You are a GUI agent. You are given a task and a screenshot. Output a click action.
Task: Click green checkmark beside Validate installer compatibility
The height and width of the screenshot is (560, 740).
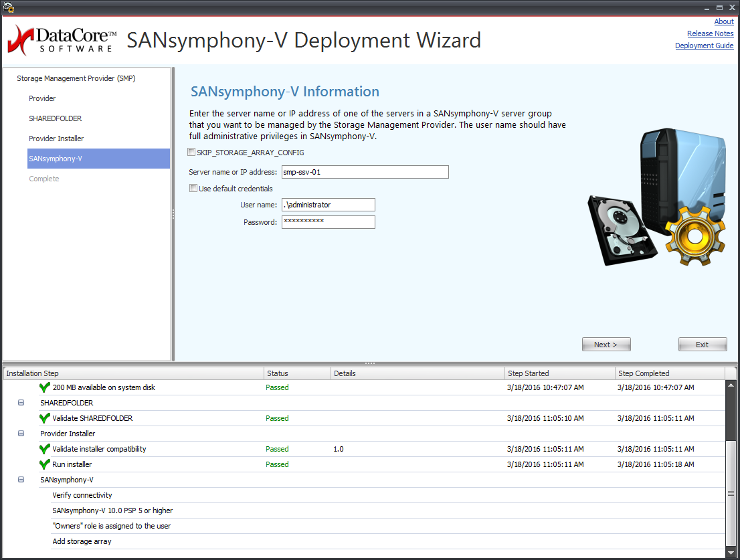[45, 449]
